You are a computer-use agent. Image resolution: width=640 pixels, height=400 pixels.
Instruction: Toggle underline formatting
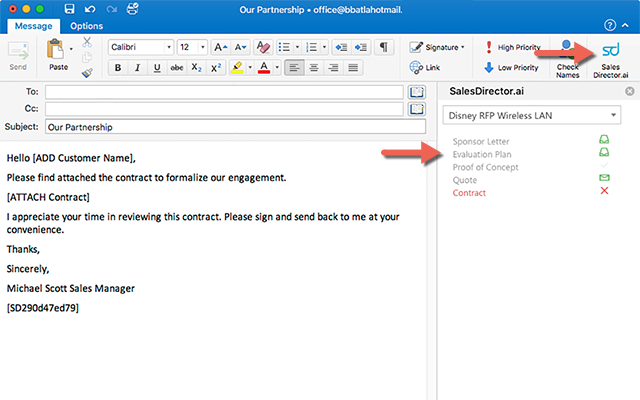[157, 68]
